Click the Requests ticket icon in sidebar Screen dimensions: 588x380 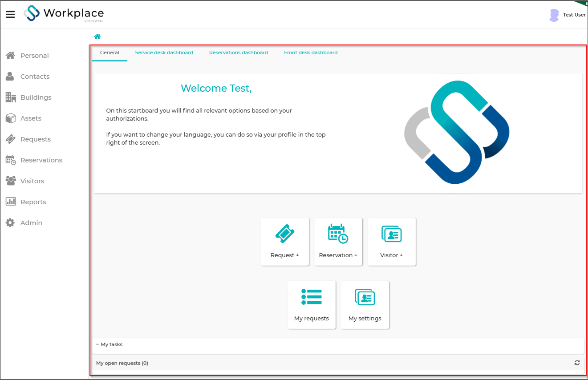click(x=11, y=139)
